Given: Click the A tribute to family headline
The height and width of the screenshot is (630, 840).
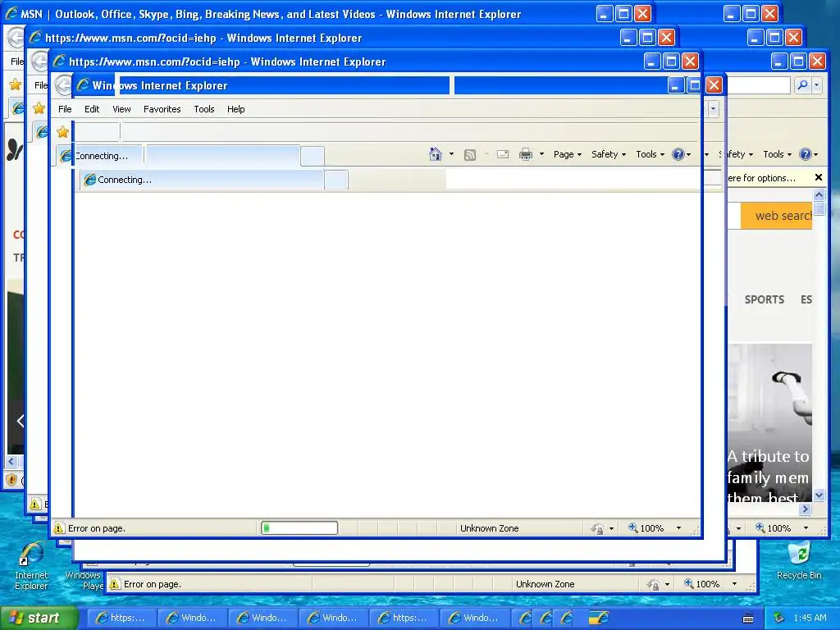Looking at the screenshot, I should (x=769, y=477).
